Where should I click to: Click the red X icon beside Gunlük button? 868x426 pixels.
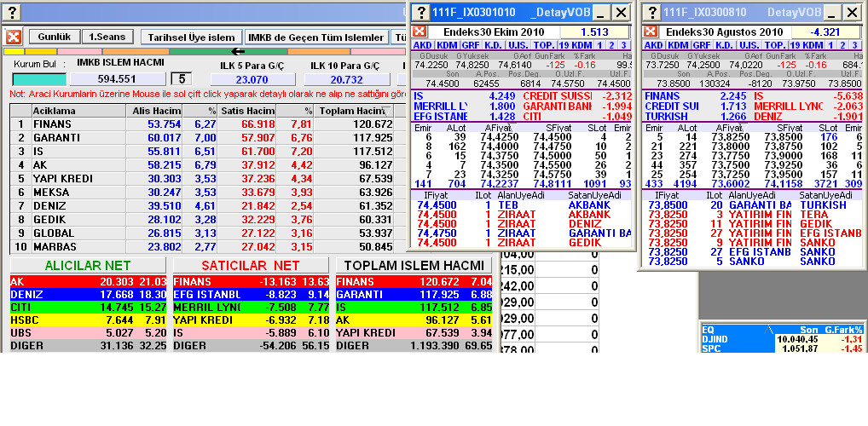[x=14, y=37]
